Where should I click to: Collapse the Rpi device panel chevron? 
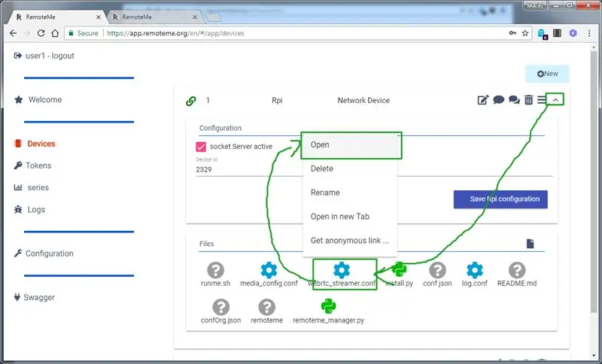coord(555,100)
